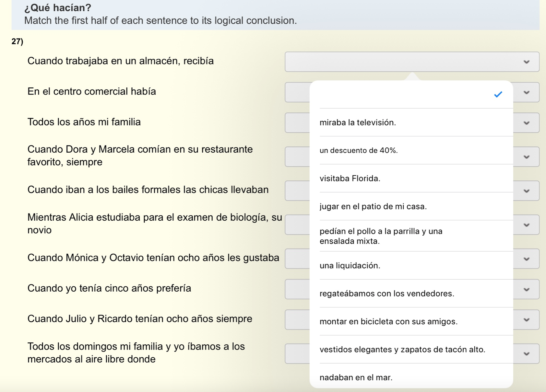Open dropdown arrow for 'Todos los años mi familia'
The width and height of the screenshot is (546, 392).
[x=526, y=123]
